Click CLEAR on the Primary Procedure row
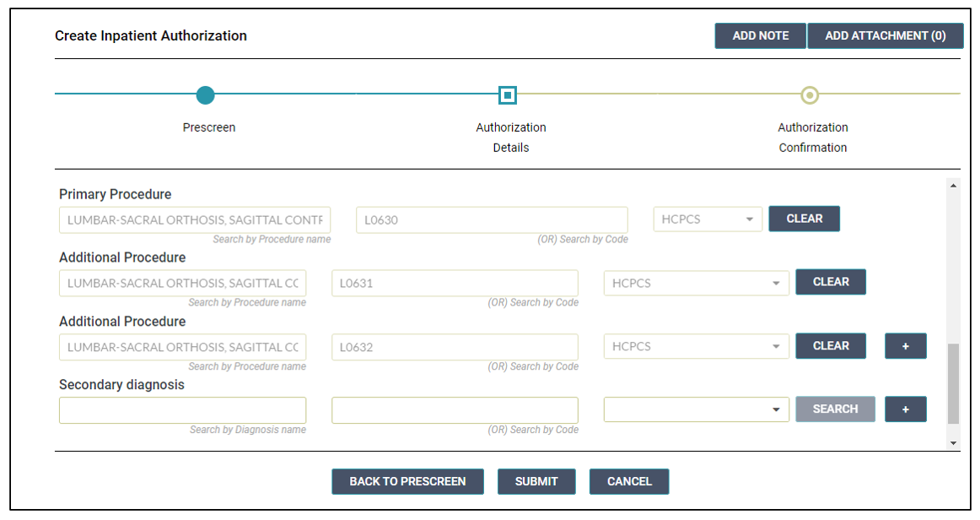The height and width of the screenshot is (520, 980). [803, 219]
